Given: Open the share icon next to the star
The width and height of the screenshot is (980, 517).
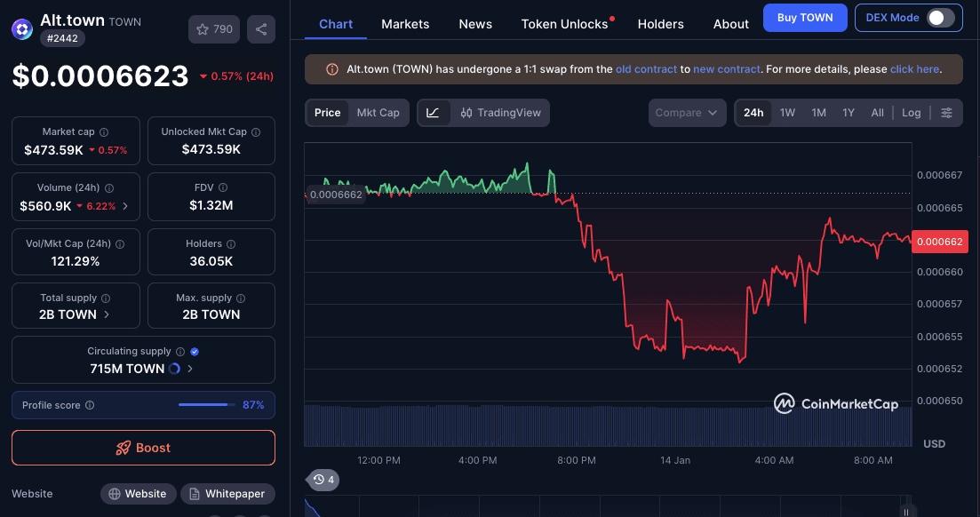Looking at the screenshot, I should (x=260, y=28).
